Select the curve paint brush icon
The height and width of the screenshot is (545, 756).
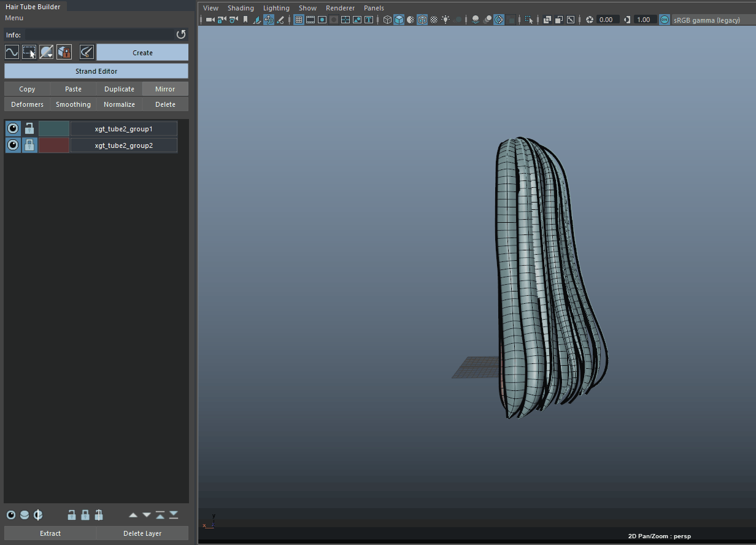click(87, 52)
